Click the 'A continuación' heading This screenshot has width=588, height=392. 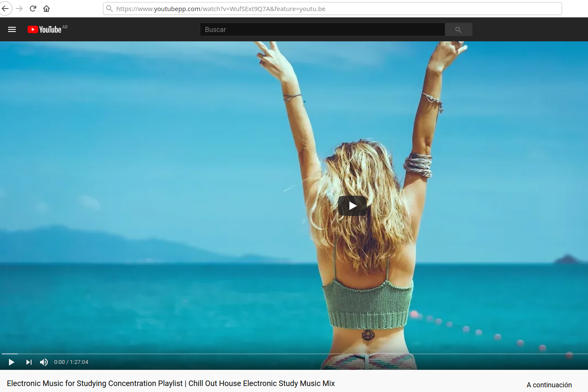point(549,385)
